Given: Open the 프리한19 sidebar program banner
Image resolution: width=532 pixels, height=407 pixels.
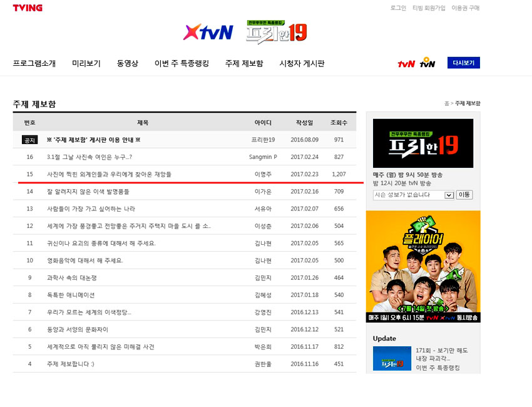Looking at the screenshot, I should (423, 143).
